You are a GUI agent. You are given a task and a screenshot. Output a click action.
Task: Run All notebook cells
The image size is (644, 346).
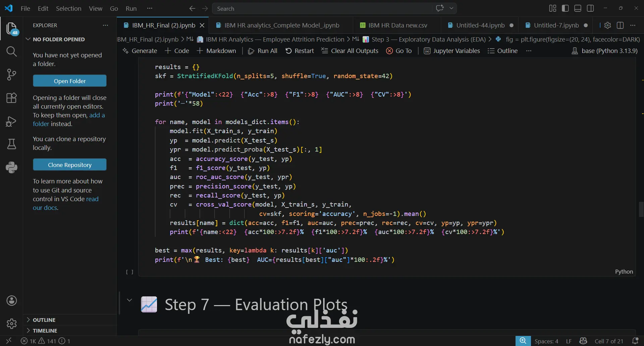(263, 51)
